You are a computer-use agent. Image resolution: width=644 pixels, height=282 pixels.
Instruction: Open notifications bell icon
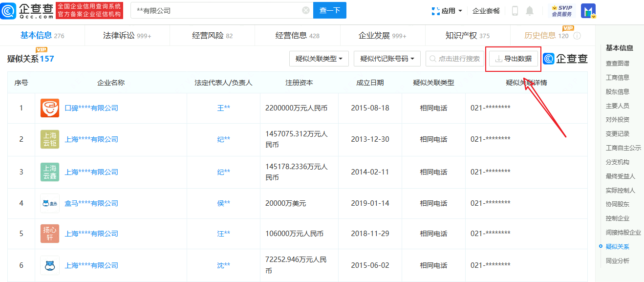pyautogui.click(x=530, y=11)
